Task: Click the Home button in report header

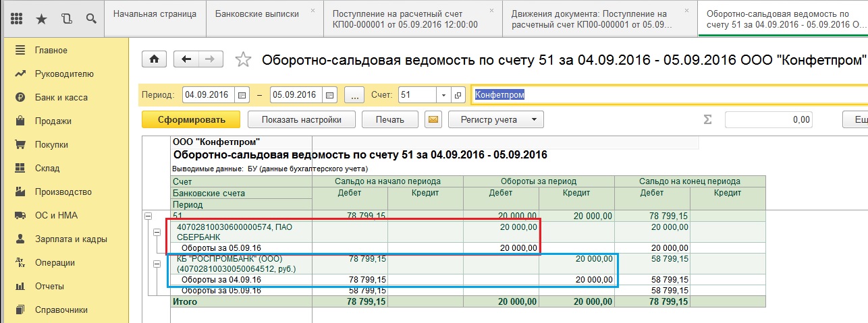Action: coord(154,59)
